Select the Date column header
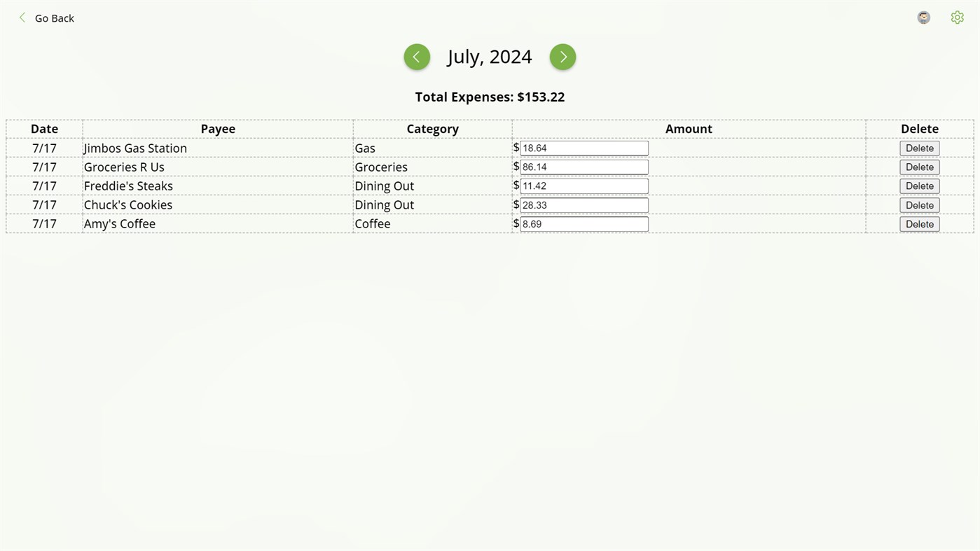This screenshot has height=551, width=980. [43, 129]
